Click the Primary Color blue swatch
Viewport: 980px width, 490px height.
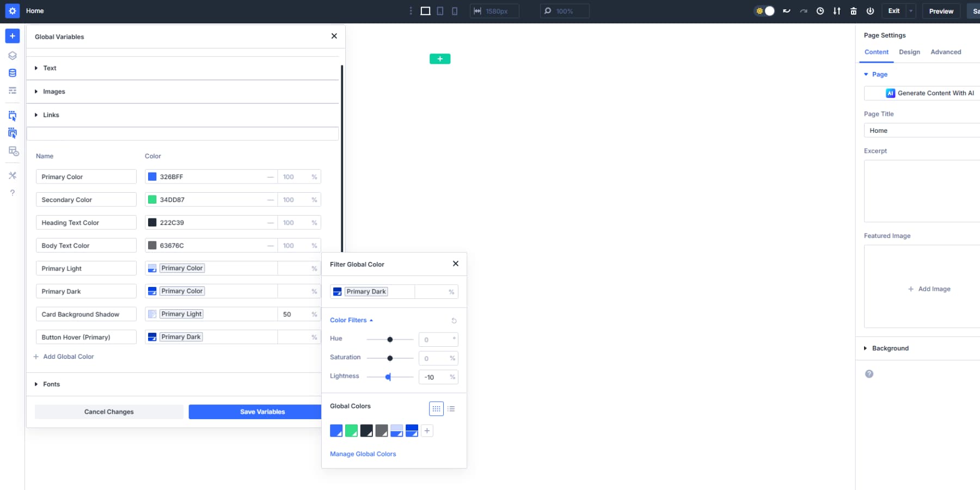point(151,176)
